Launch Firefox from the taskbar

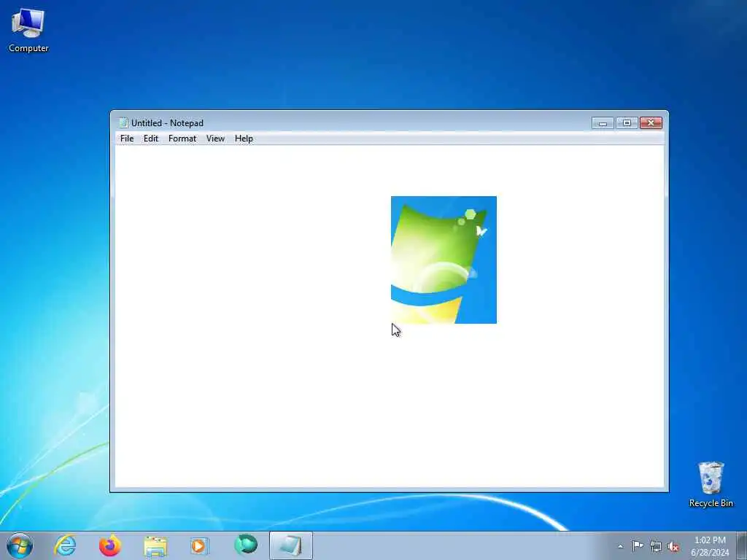(x=109, y=545)
